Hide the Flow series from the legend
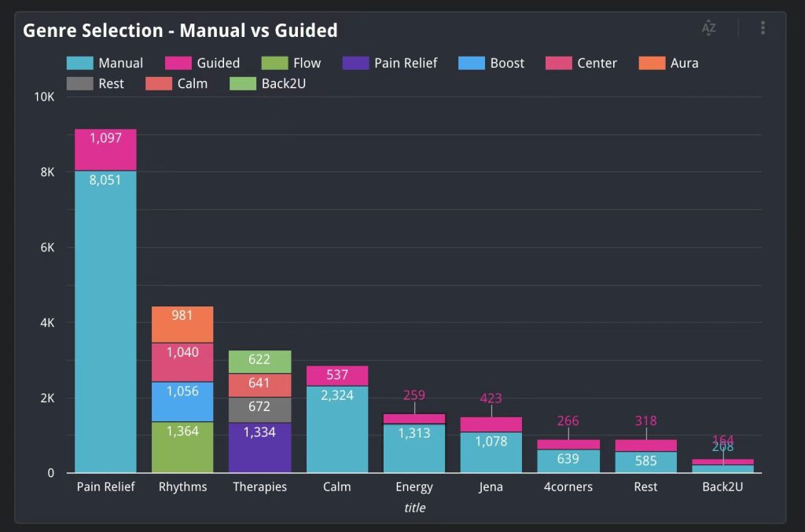Screen dimensions: 805x532 (291, 63)
